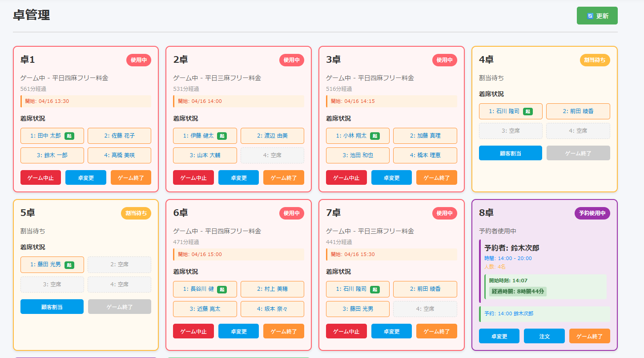Click the 起 badge beside 伊藤 健太
This screenshot has width=644, height=358.
click(222, 136)
